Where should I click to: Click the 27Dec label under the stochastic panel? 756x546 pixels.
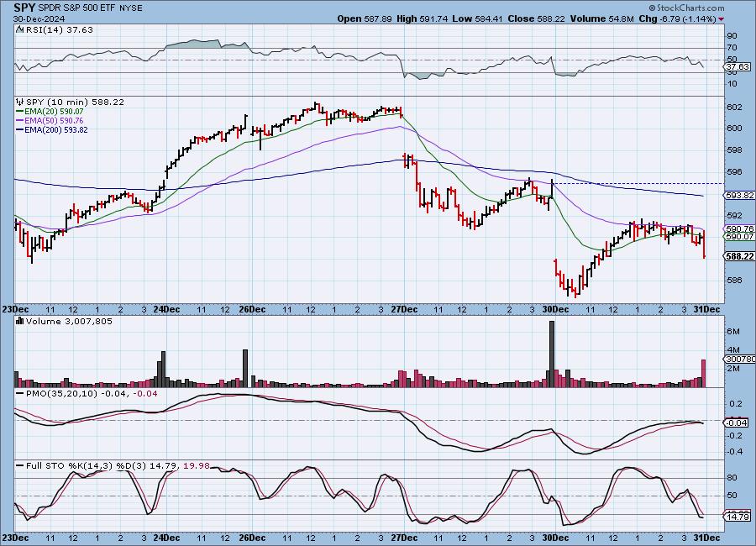click(404, 538)
